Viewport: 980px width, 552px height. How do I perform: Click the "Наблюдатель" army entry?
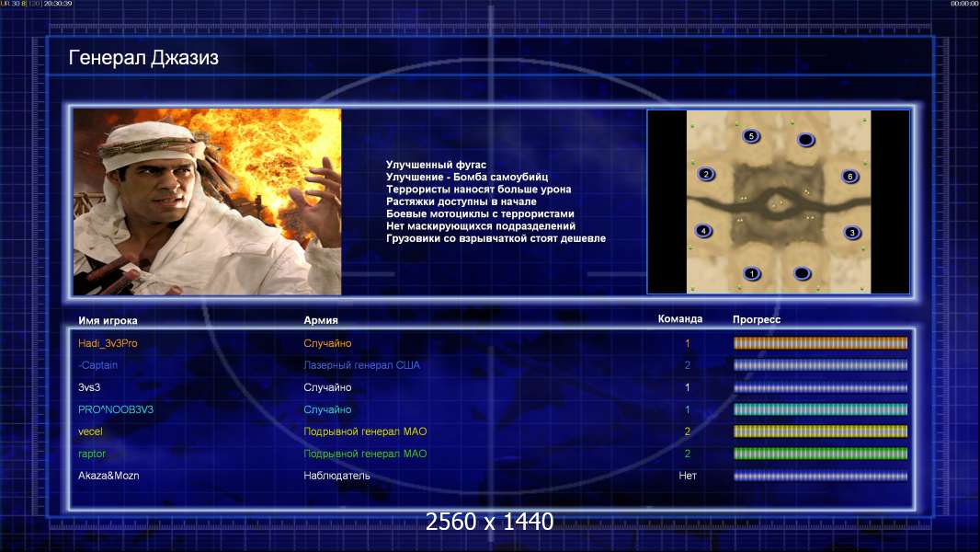[336, 476]
